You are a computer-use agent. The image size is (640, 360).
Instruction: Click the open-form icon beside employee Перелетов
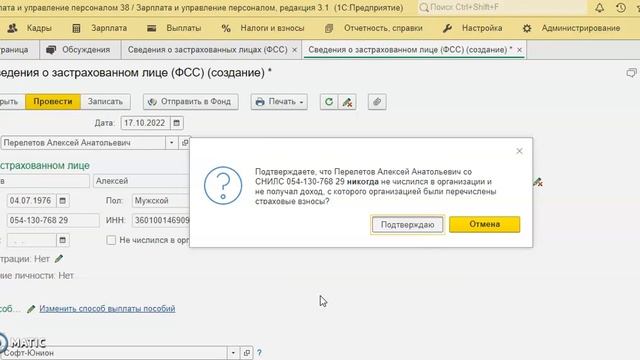pyautogui.click(x=184, y=143)
